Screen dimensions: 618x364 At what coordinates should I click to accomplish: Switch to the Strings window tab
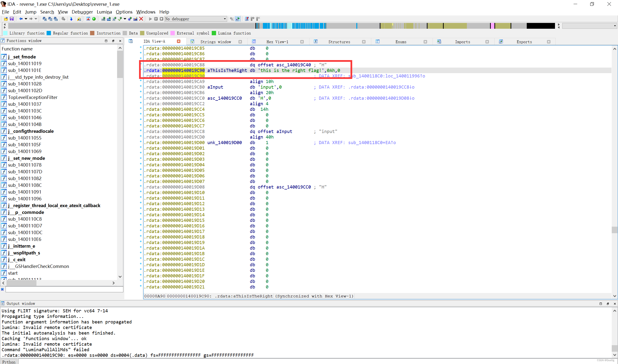[215, 42]
